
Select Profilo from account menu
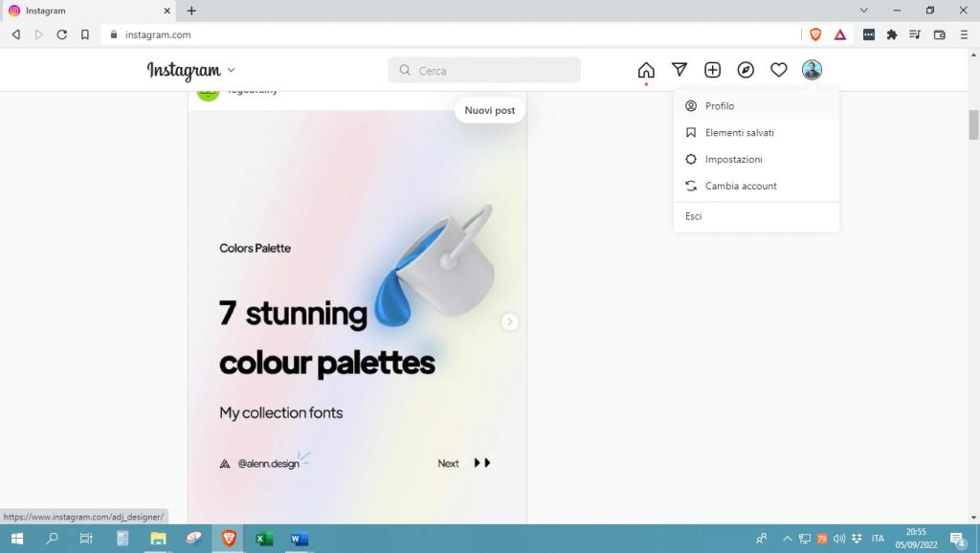pyautogui.click(x=720, y=106)
